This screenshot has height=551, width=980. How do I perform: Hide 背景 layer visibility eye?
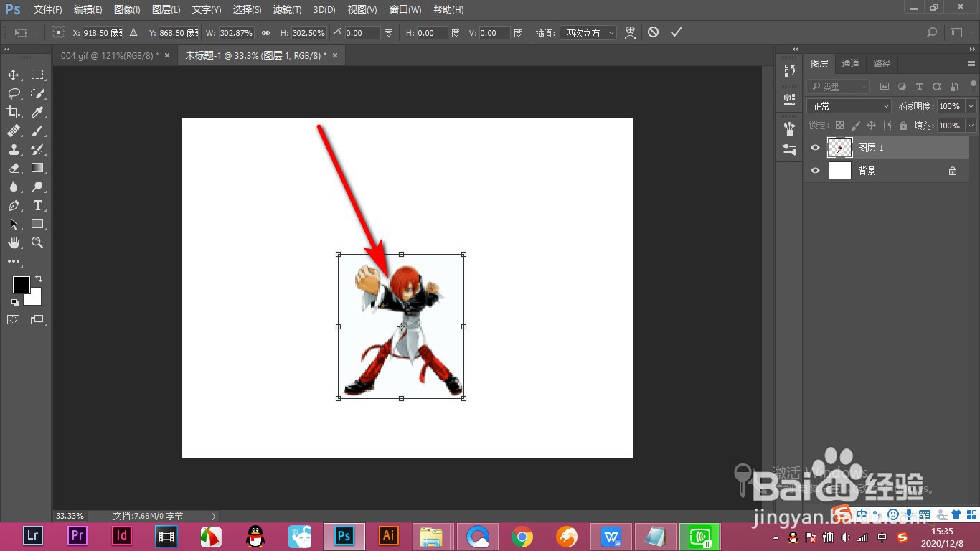[815, 171]
